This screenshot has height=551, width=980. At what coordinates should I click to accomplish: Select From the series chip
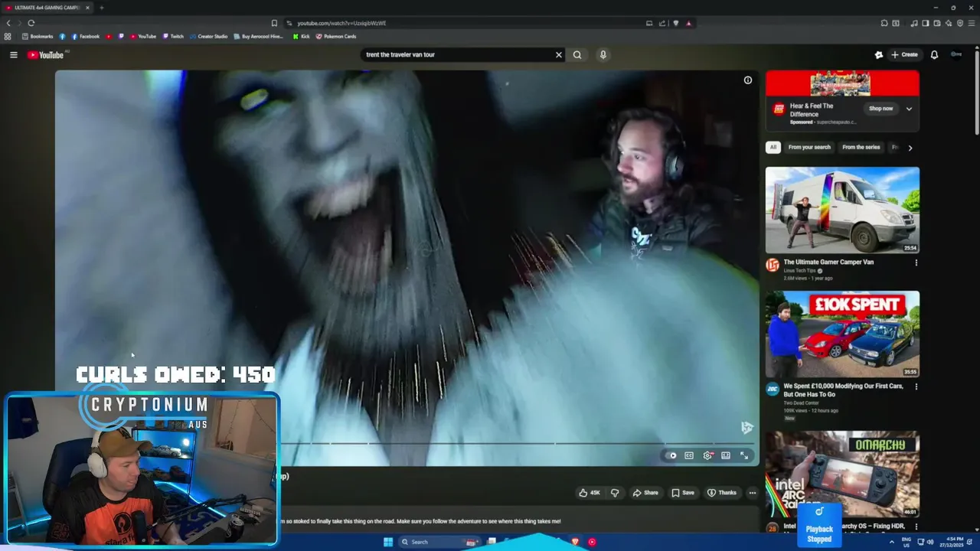click(861, 148)
